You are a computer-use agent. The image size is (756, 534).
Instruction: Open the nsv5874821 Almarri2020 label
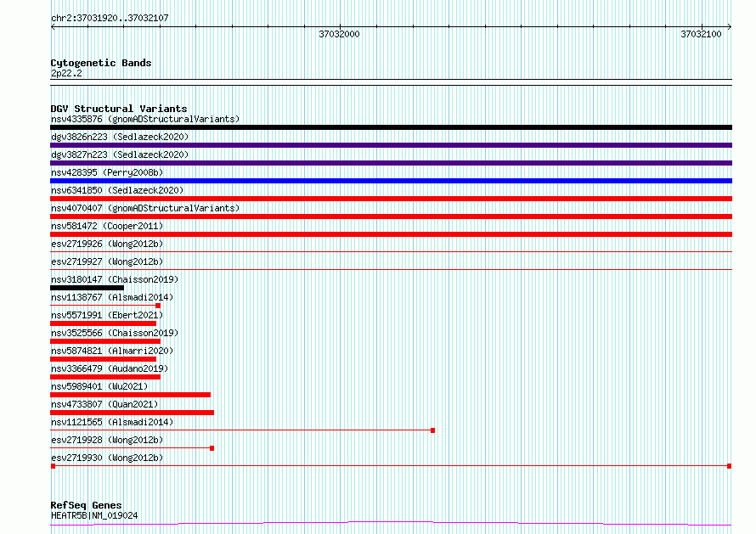point(112,351)
